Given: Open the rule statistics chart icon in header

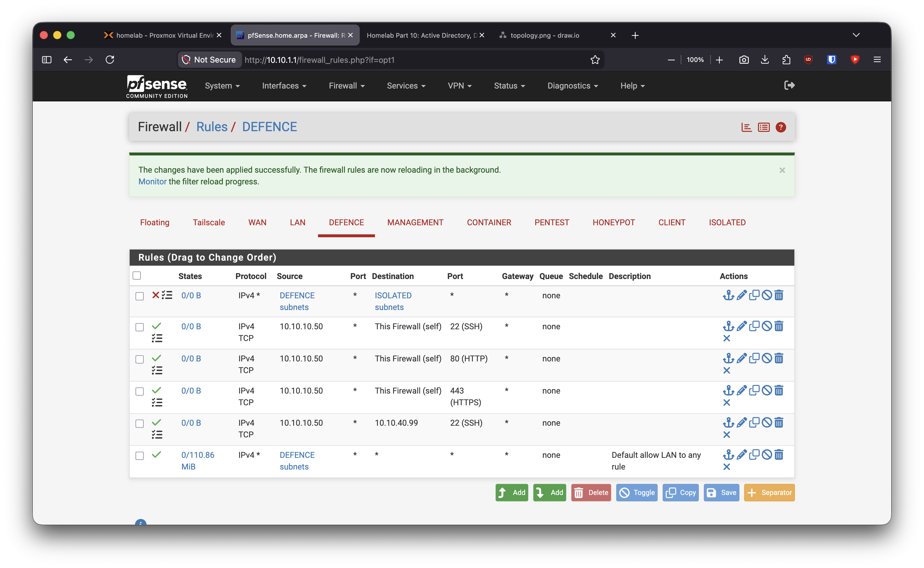Looking at the screenshot, I should click(x=746, y=127).
